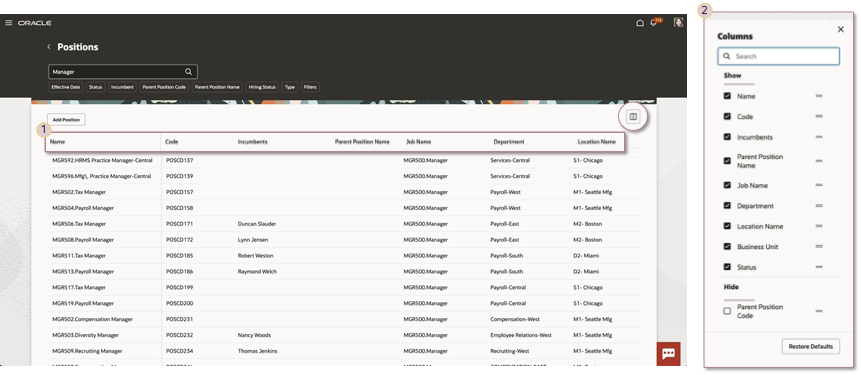Open the Hiring Status filter chip
The width and height of the screenshot is (861, 375).
pyautogui.click(x=262, y=87)
